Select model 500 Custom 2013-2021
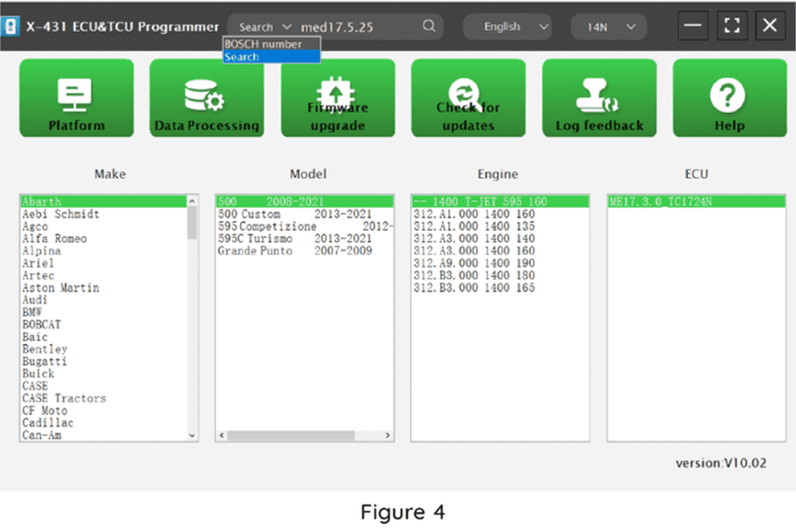The height and width of the screenshot is (532, 796). (304, 214)
